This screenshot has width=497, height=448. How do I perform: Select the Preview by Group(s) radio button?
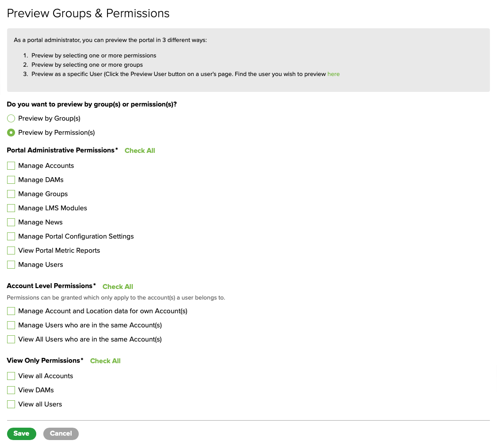tap(11, 118)
